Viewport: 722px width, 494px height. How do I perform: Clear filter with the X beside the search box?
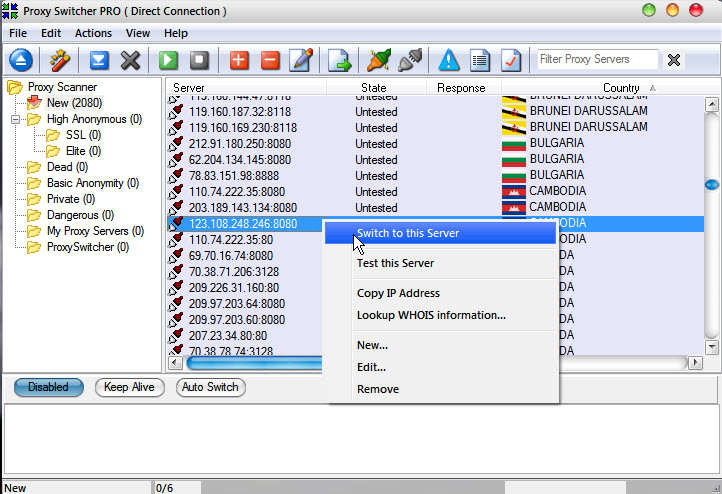tap(674, 60)
